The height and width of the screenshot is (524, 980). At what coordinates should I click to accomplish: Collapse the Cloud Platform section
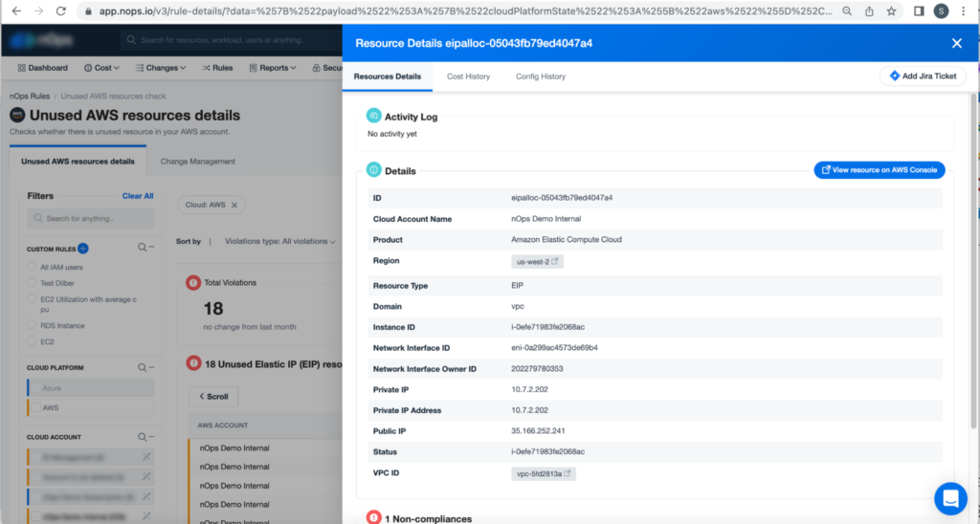click(151, 367)
